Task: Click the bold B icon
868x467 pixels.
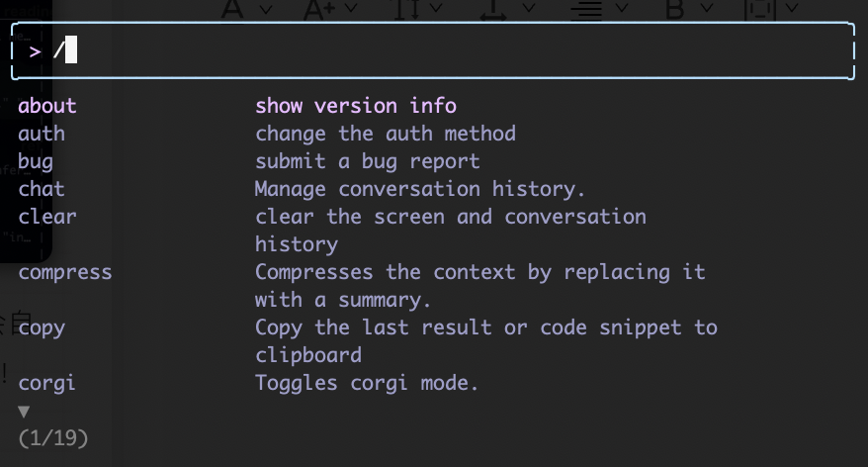Action: (x=674, y=9)
